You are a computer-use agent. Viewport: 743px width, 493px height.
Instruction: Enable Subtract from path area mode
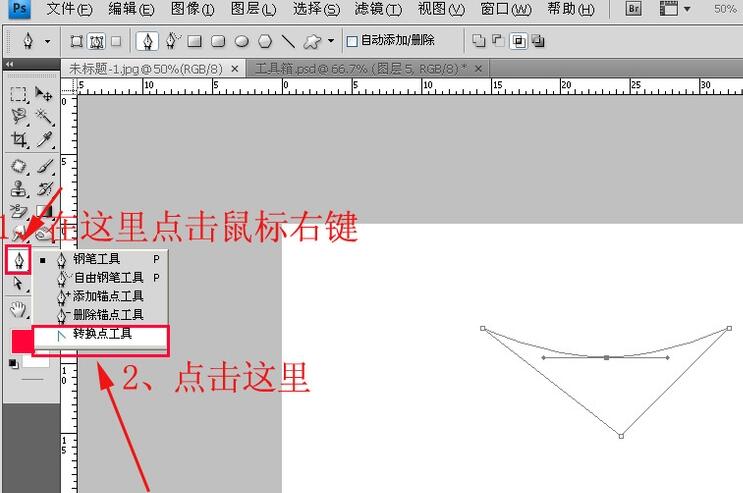click(498, 41)
